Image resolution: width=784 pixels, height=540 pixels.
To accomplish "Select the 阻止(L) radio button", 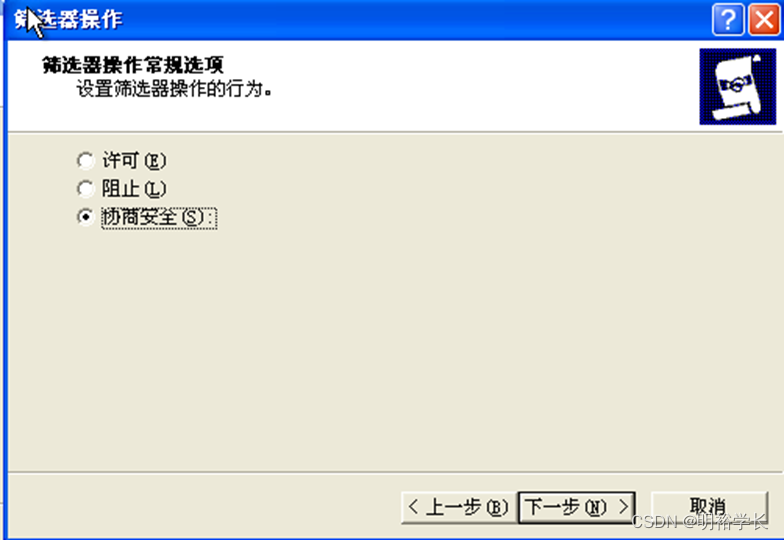I will (86, 188).
